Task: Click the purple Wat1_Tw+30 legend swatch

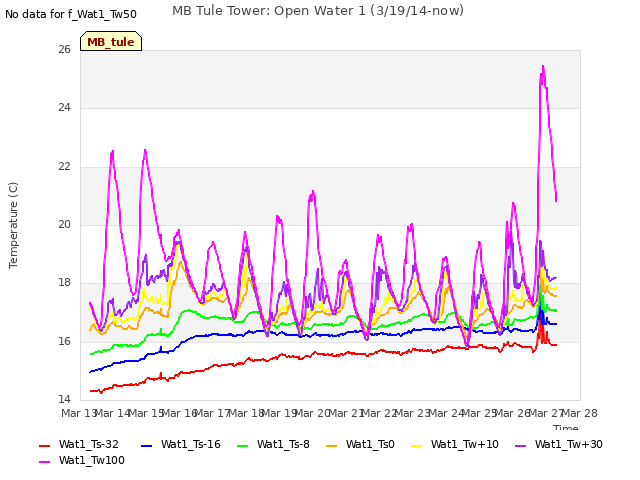Action: pos(520,446)
